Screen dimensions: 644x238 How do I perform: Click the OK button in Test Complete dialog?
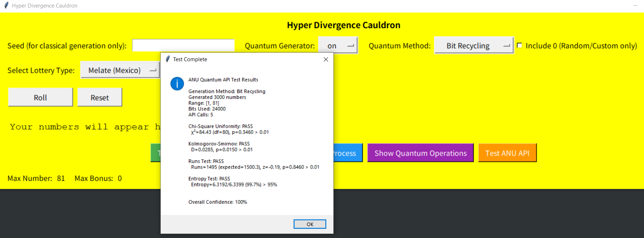[310, 224]
